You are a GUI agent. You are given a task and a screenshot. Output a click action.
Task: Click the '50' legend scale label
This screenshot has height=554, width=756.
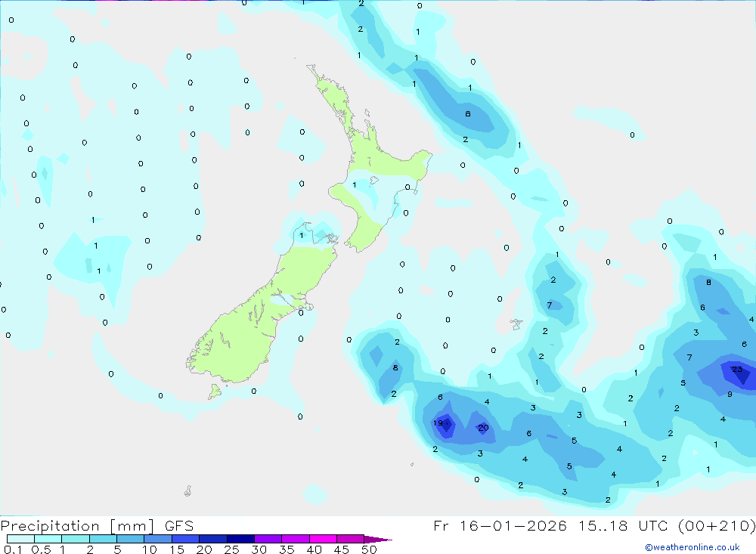coord(370,549)
